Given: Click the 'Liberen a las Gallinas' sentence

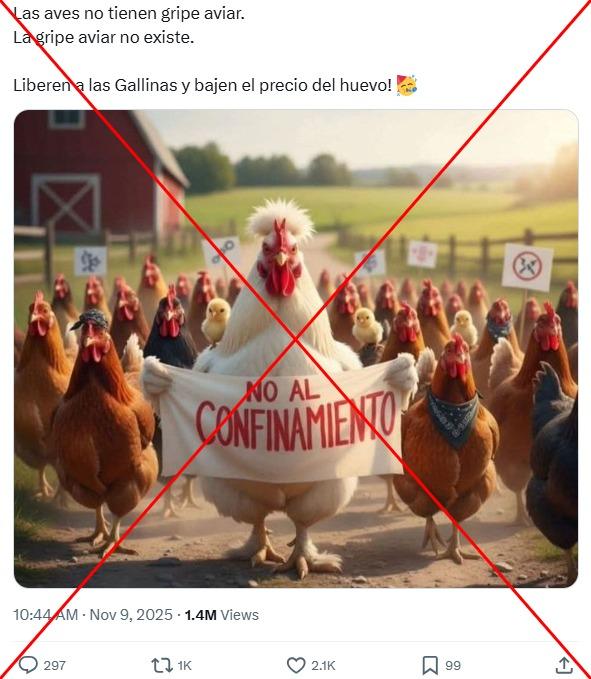Looking at the screenshot, I should pyautogui.click(x=204, y=85).
